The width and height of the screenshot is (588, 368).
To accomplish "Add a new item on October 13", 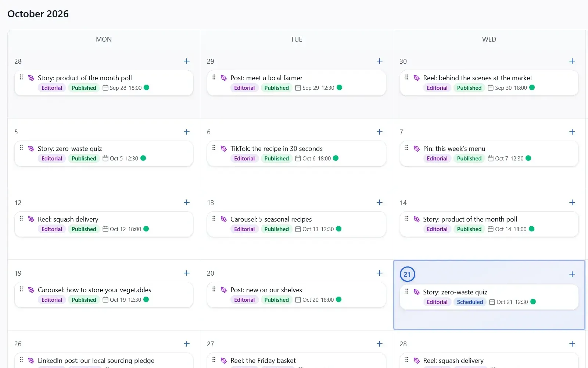I will point(380,202).
